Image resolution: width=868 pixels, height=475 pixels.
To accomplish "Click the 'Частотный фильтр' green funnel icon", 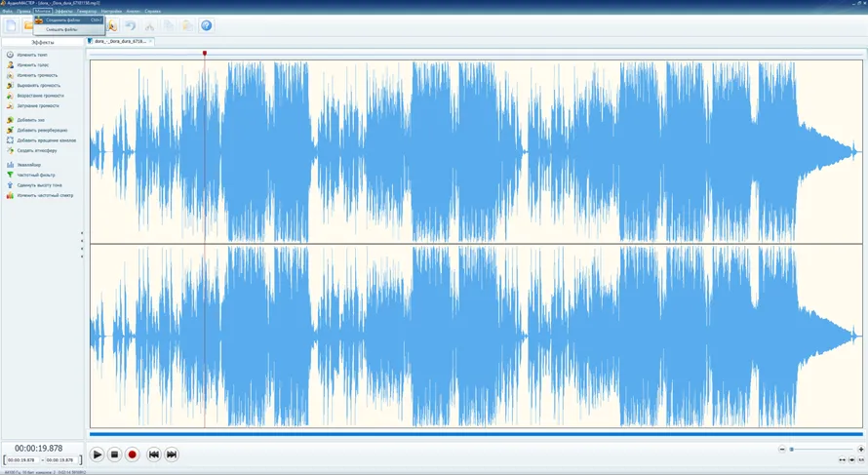I will [x=10, y=175].
